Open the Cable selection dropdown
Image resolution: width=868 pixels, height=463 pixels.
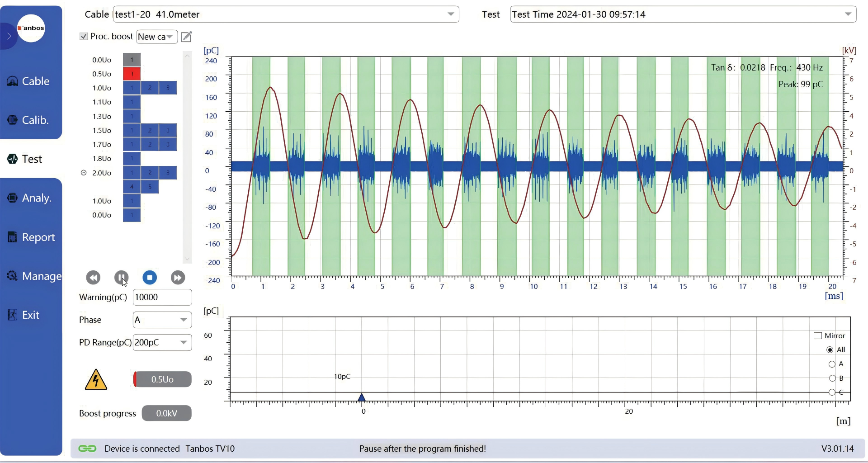click(450, 14)
